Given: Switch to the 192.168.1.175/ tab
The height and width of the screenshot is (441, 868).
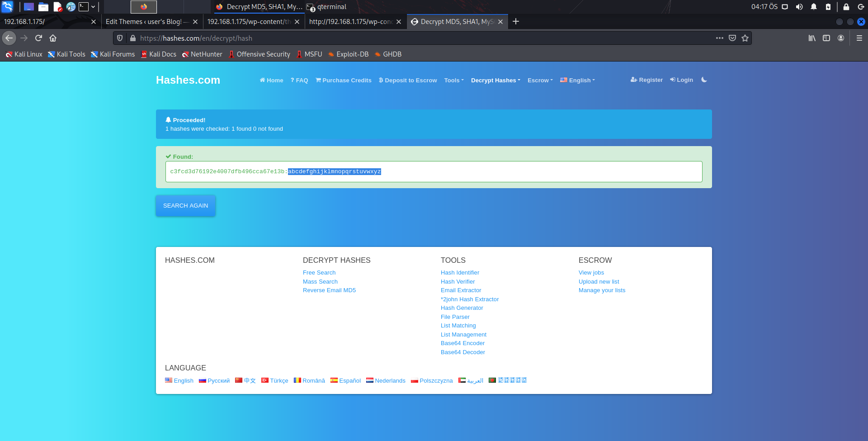Looking at the screenshot, I should coord(50,21).
